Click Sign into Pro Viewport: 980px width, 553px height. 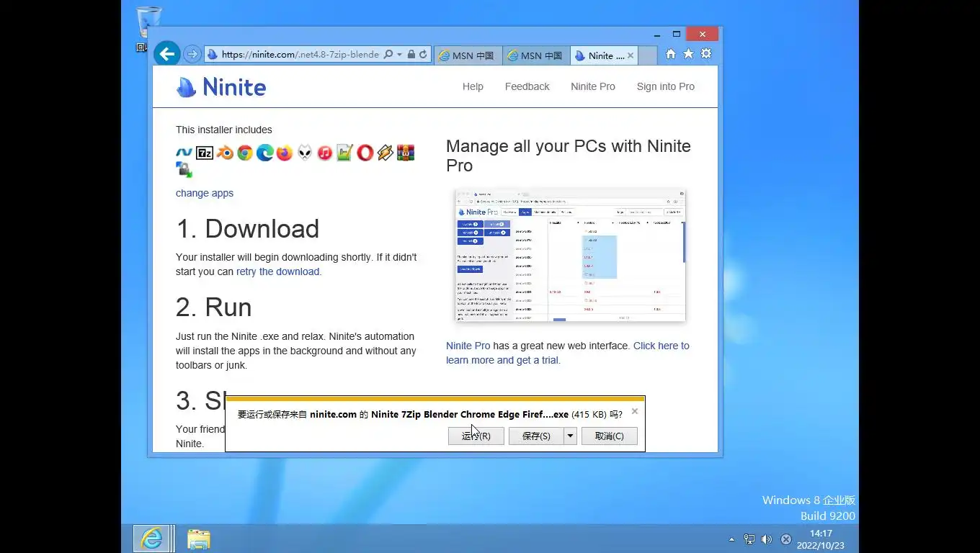666,86
